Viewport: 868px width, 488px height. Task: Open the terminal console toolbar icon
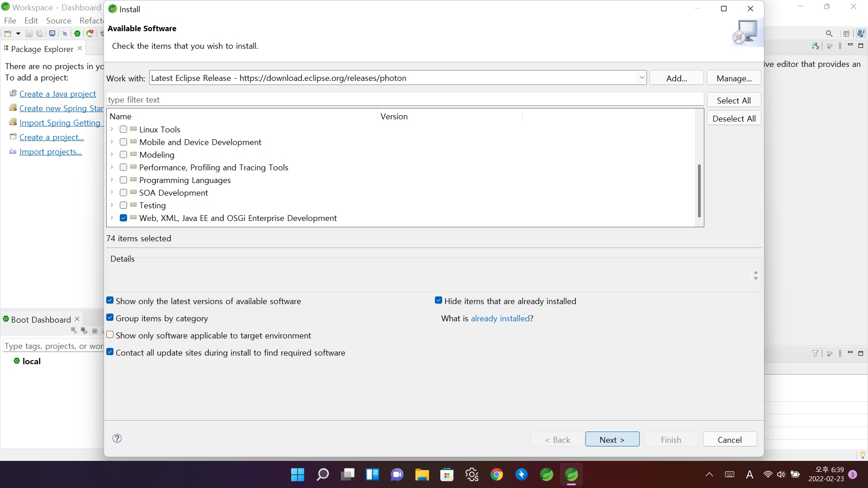tap(52, 33)
